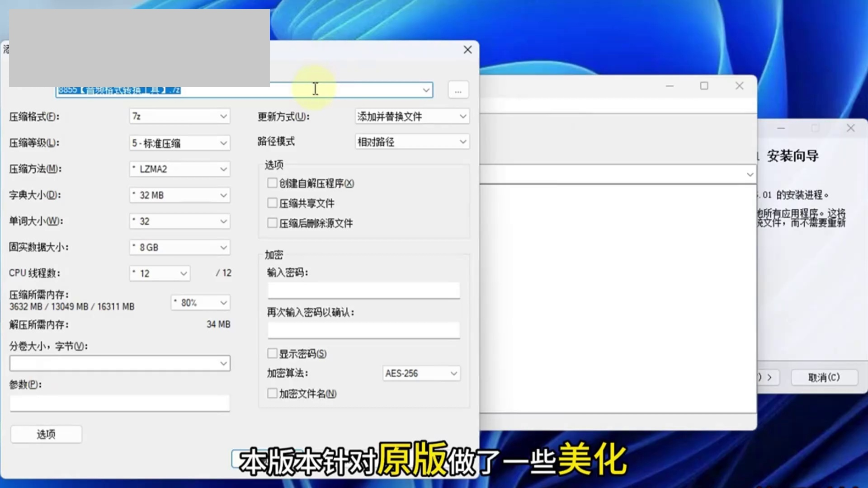Toggle 压缩共享文件 checkbox

(272, 203)
